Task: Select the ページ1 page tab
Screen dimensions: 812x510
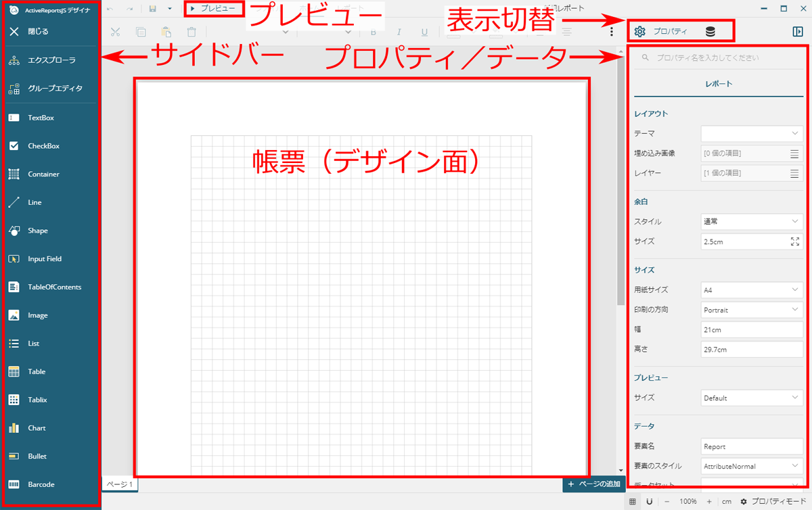Action: [121, 484]
